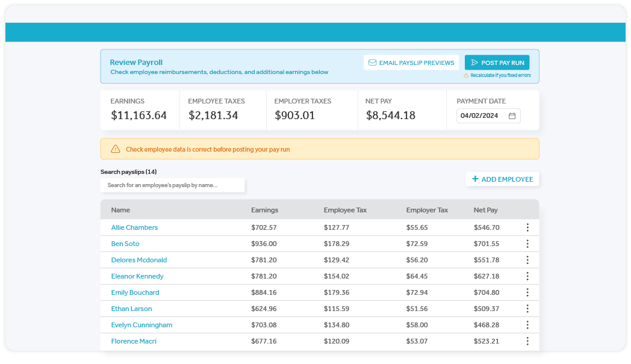Open the three-dot menu for Ethan Larson
Viewport: 631px width, 364px height.
tap(527, 309)
